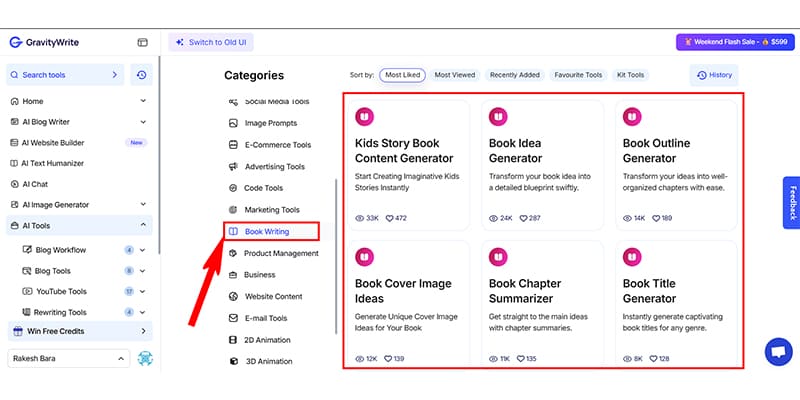Open the History button
This screenshot has width=800, height=400.
click(714, 75)
